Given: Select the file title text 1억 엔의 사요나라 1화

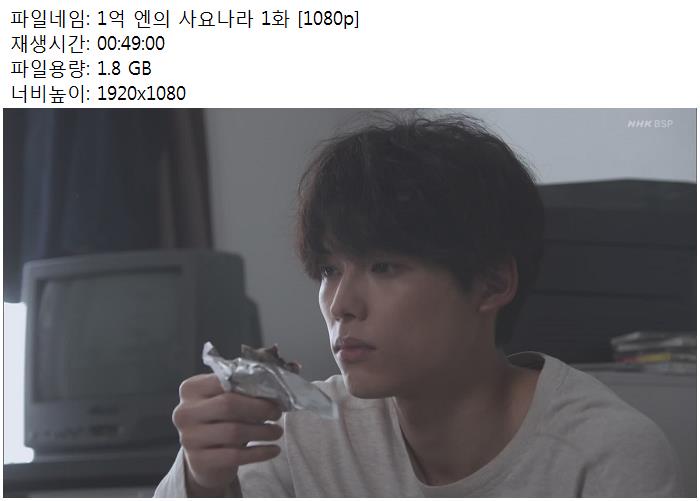Looking at the screenshot, I should tap(193, 19).
